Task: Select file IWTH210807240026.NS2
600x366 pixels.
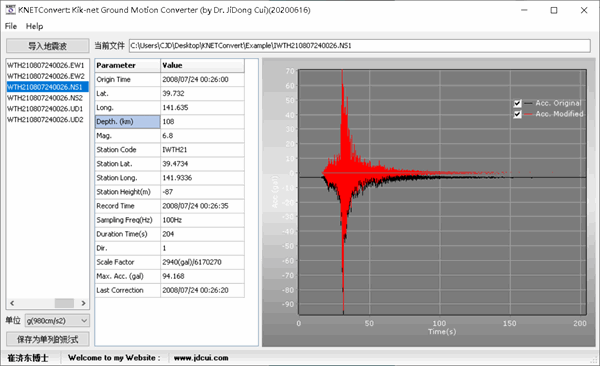Action: tap(46, 98)
